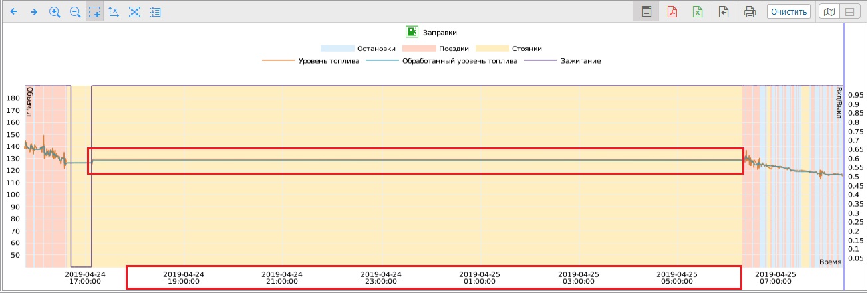The image size is (868, 293).
Task: Switch to the map view
Action: tap(828, 12)
